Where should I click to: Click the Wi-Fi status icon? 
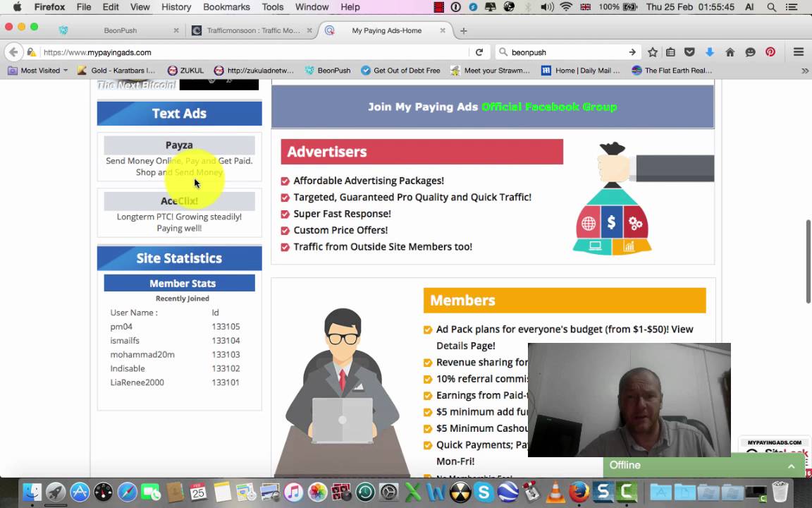click(566, 7)
